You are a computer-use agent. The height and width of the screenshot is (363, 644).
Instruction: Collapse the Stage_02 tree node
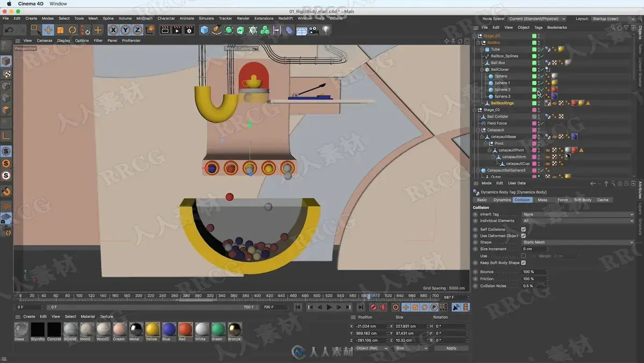474,110
